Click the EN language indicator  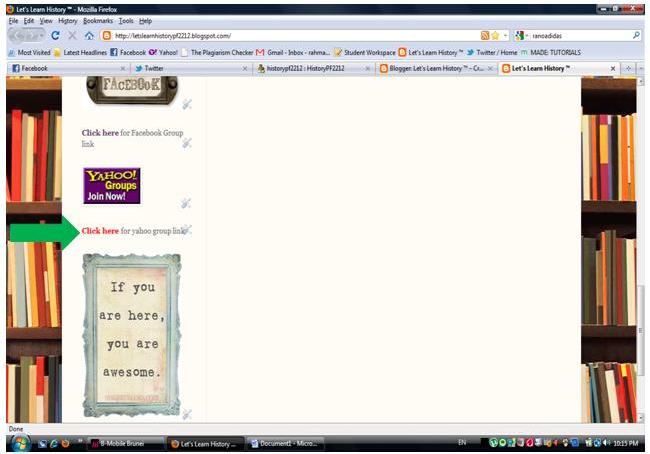(x=462, y=443)
